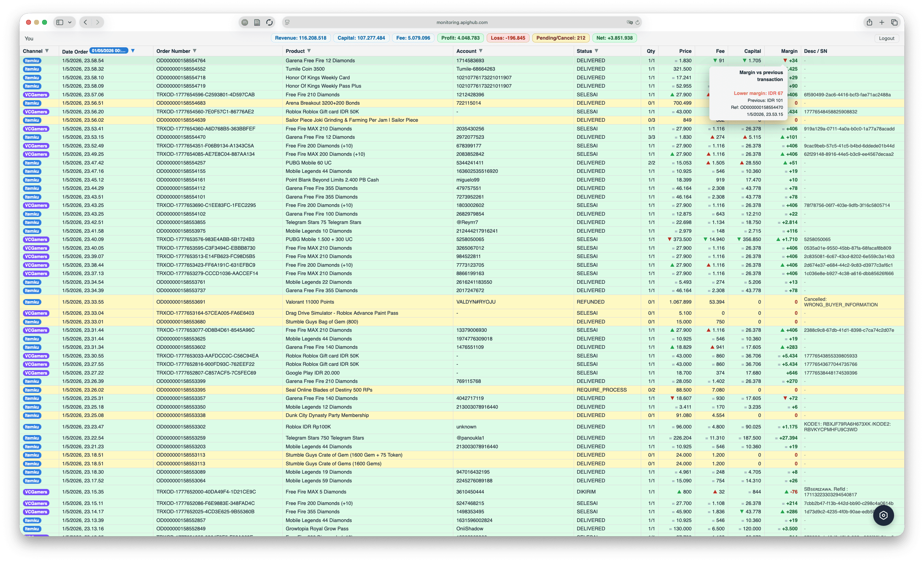
Task: Click product 'Tumile Coin 3500'
Action: coord(305,69)
